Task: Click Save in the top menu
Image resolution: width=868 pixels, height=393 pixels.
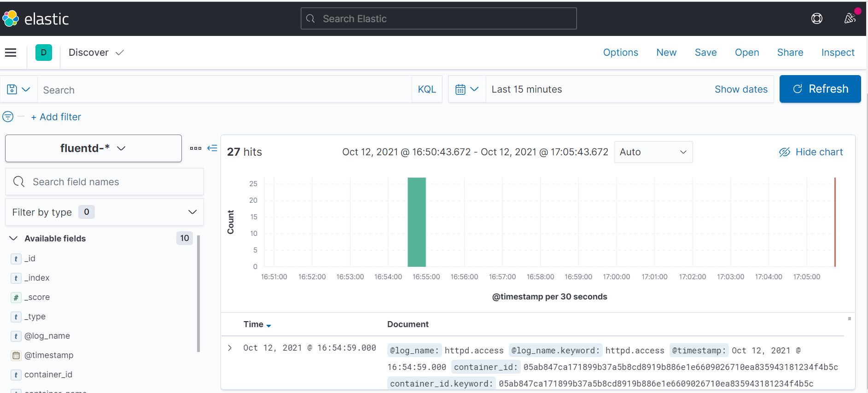Action: pos(705,53)
